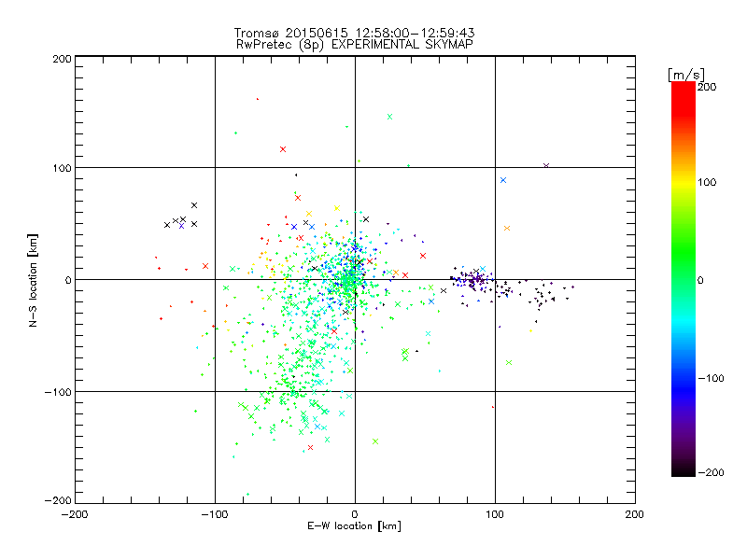Click the 'N-S location [km]' axis label
Screen dimensions: 747x560
tap(33, 280)
